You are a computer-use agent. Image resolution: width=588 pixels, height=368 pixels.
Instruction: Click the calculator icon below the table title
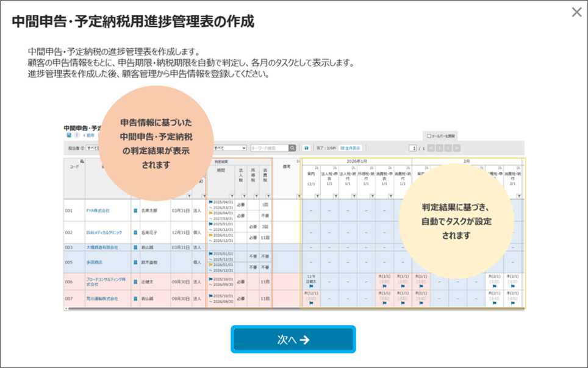click(68, 136)
